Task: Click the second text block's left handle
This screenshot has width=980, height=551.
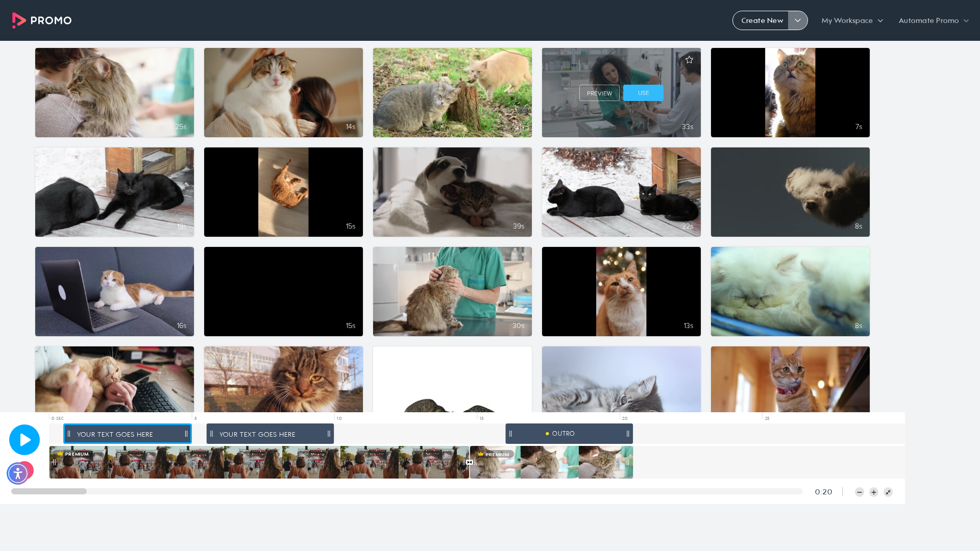Action: click(x=211, y=434)
